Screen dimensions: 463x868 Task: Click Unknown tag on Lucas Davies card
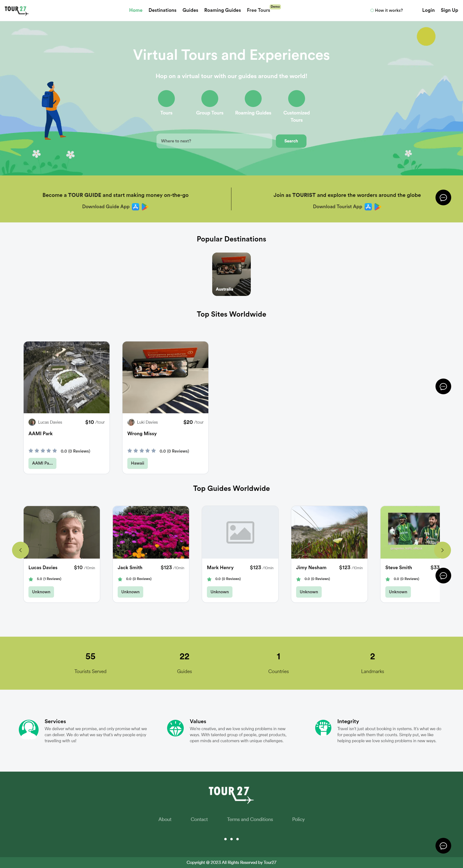pos(41,592)
